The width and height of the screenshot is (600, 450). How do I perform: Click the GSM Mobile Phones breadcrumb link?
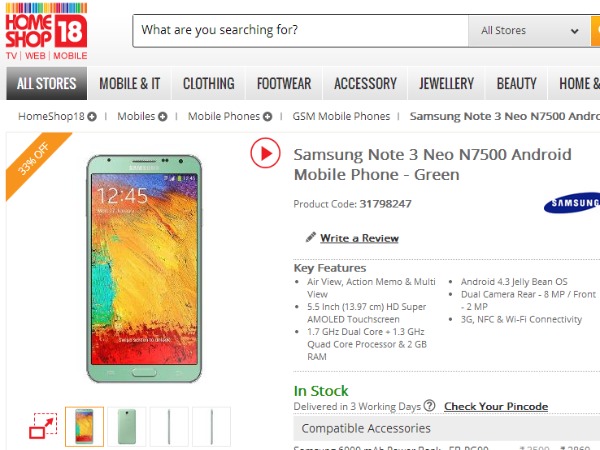341,117
